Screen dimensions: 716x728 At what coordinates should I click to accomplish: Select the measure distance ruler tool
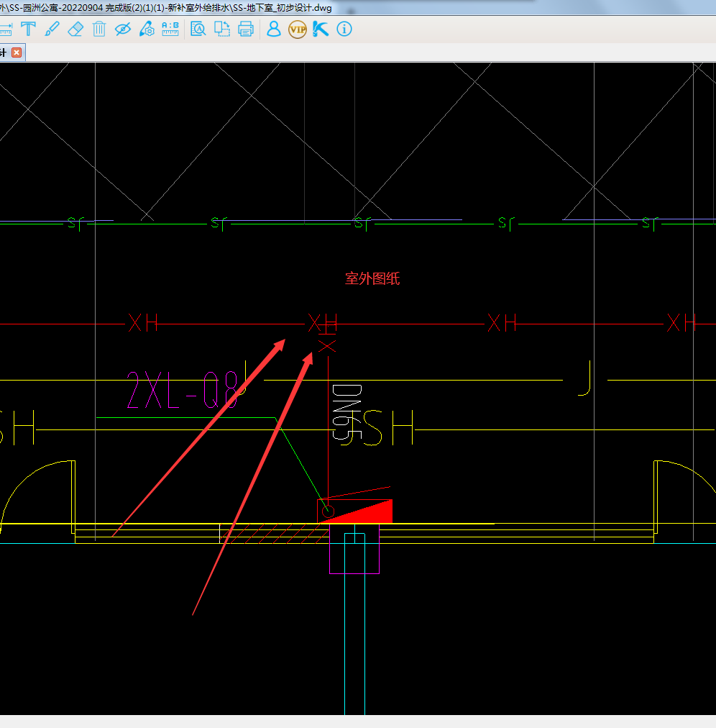(5, 29)
